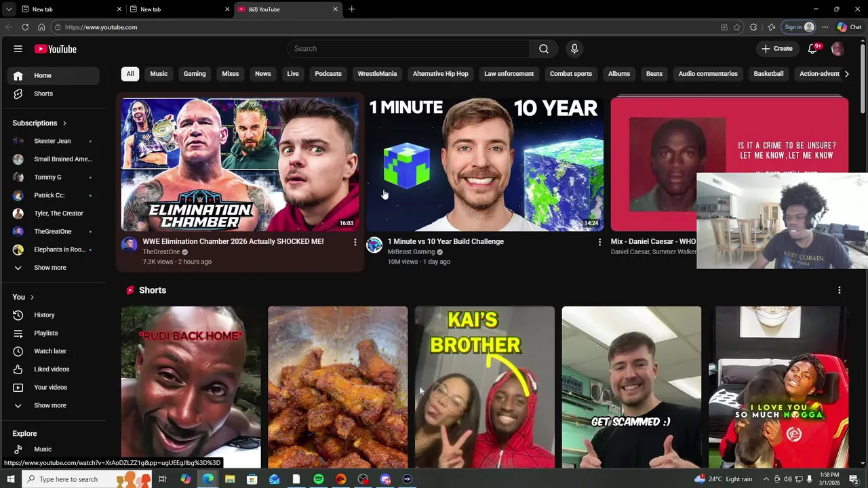Open the browser tab search dropdown

(x=8, y=9)
